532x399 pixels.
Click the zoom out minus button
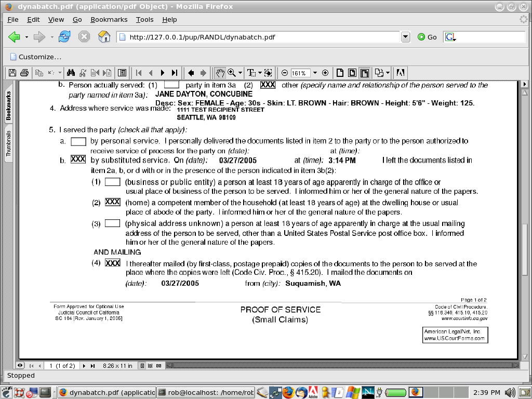click(x=284, y=73)
